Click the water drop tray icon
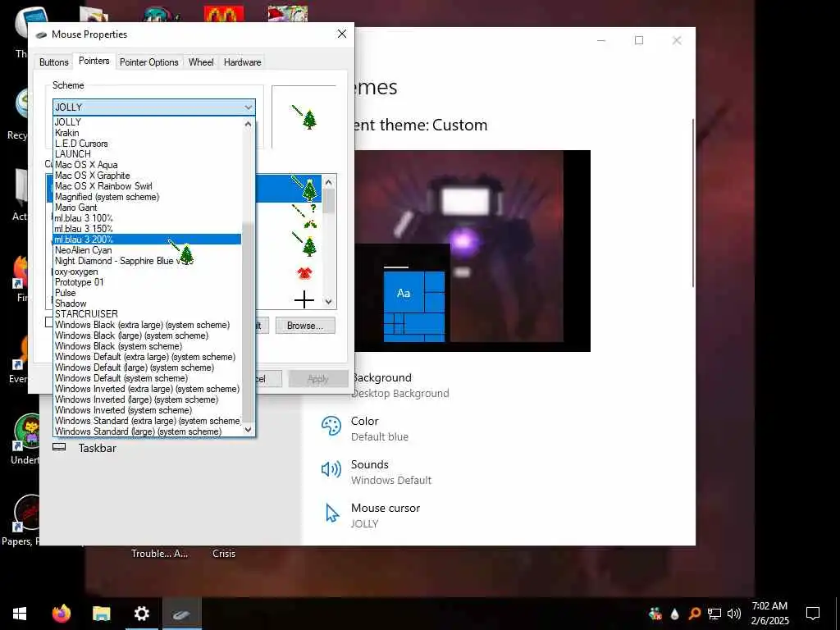 675,614
